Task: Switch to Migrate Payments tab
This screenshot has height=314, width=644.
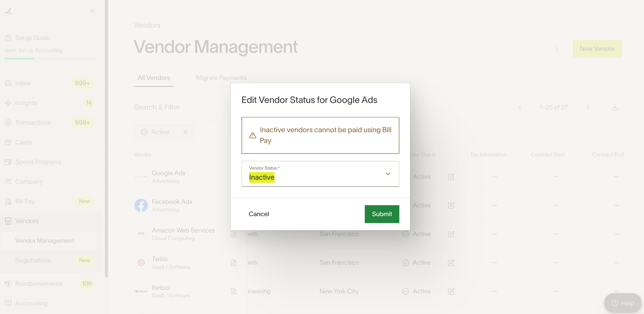Action: 221,78
